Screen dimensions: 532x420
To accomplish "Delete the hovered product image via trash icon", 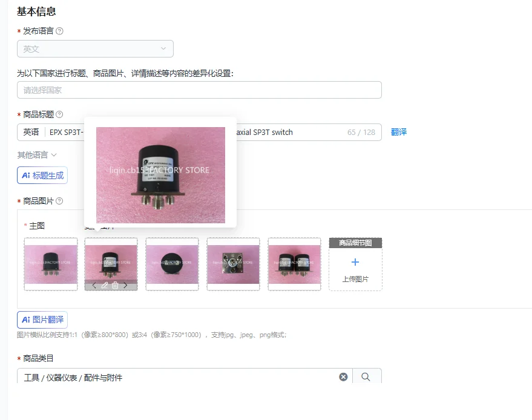I will [115, 286].
